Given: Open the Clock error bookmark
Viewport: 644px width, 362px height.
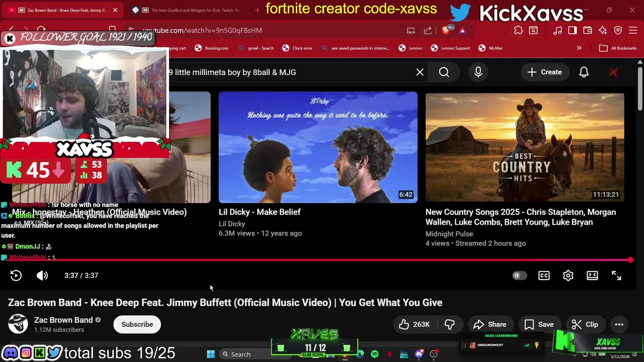Looking at the screenshot, I should 297,48.
